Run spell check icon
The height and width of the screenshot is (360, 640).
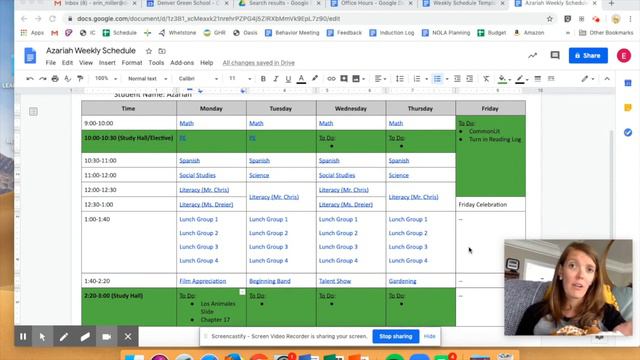pyautogui.click(x=68, y=79)
